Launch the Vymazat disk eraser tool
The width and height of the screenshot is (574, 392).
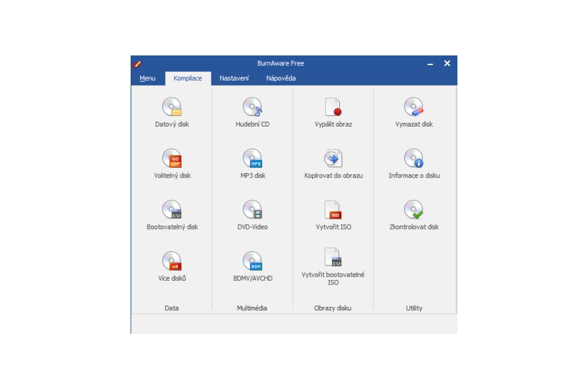(x=414, y=113)
